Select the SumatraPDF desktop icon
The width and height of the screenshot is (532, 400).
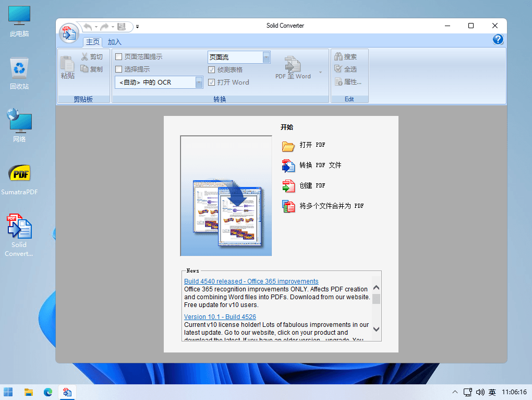point(19,180)
